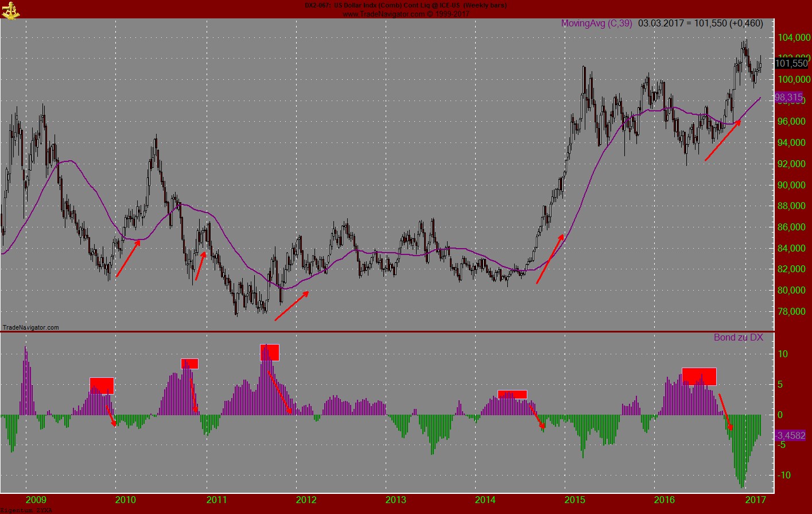Switch to the 2009 timeline label
Image resolution: width=812 pixels, height=514 pixels.
(x=36, y=501)
